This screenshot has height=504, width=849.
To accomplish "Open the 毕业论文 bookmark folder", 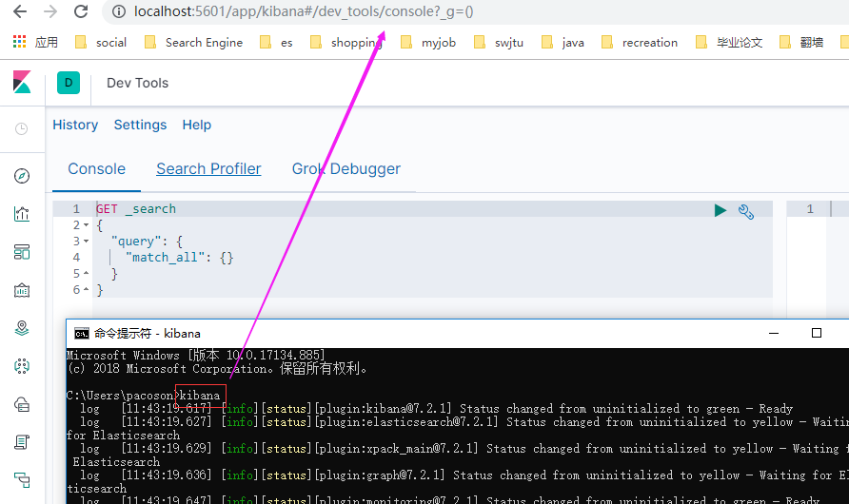I will point(729,42).
